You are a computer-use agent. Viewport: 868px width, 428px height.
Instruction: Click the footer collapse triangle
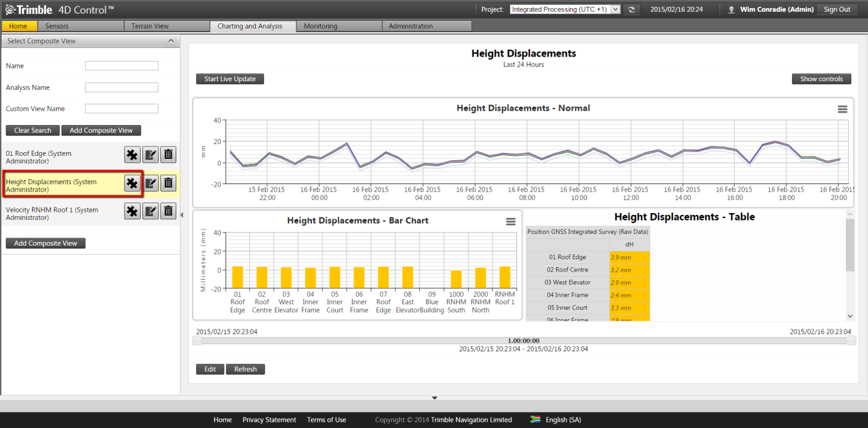tap(434, 398)
